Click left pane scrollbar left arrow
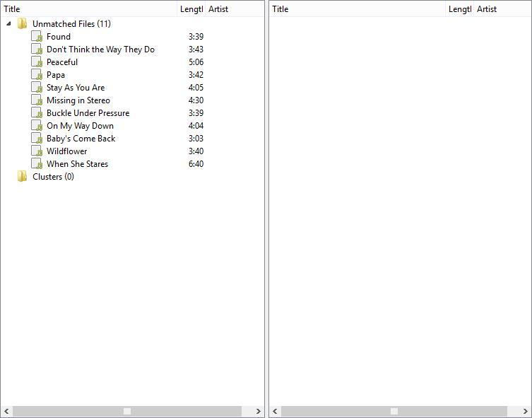Image resolution: width=532 pixels, height=418 pixels. pos(6,411)
